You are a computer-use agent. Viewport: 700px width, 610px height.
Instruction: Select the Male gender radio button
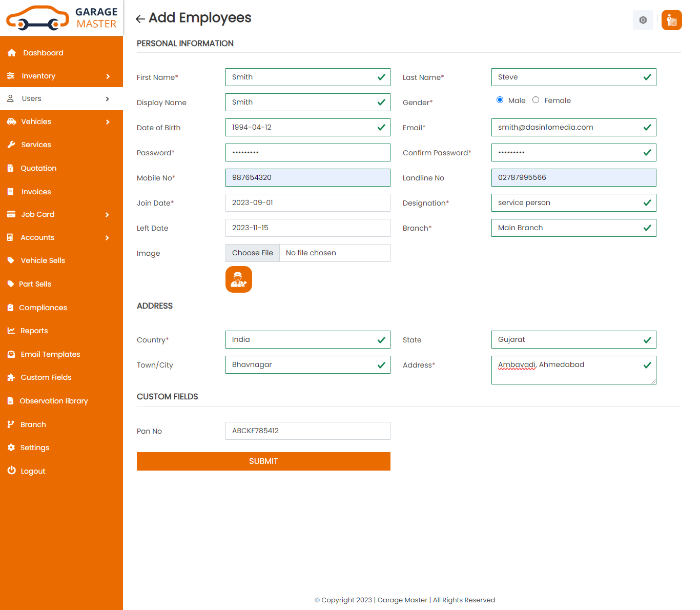500,100
